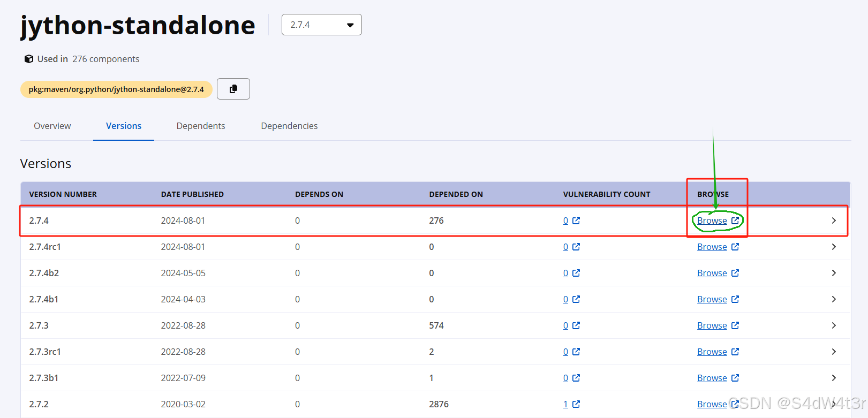Click the Browse link for version 2.7.3
Screen dimensions: 868x418
[712, 325]
